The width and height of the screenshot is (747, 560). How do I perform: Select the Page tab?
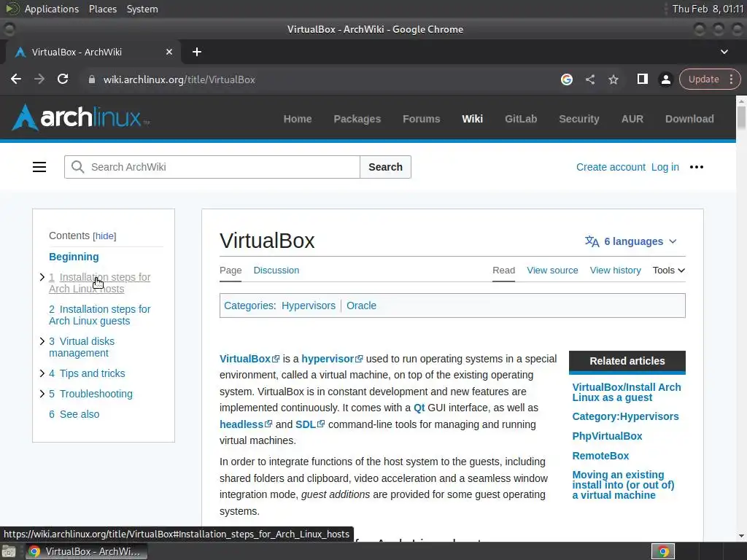231,271
